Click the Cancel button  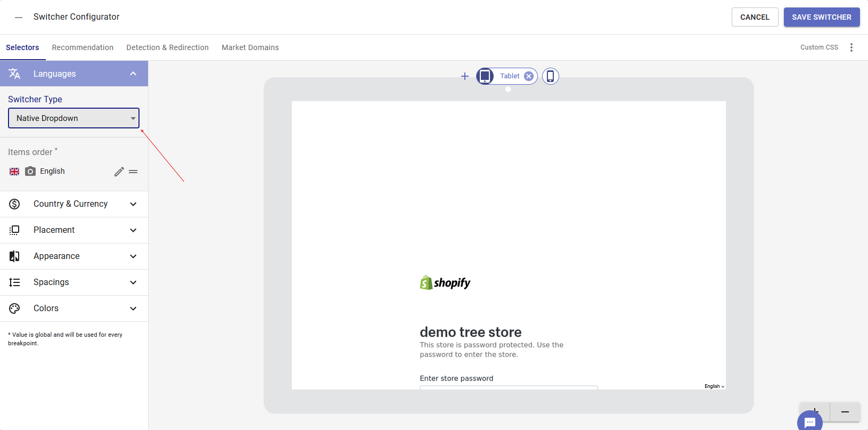755,17
